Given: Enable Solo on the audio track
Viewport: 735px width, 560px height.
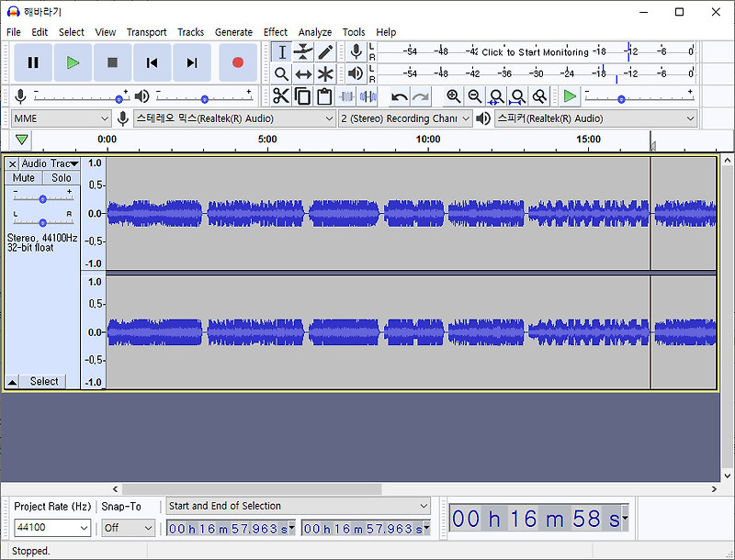Looking at the screenshot, I should pos(61,177).
